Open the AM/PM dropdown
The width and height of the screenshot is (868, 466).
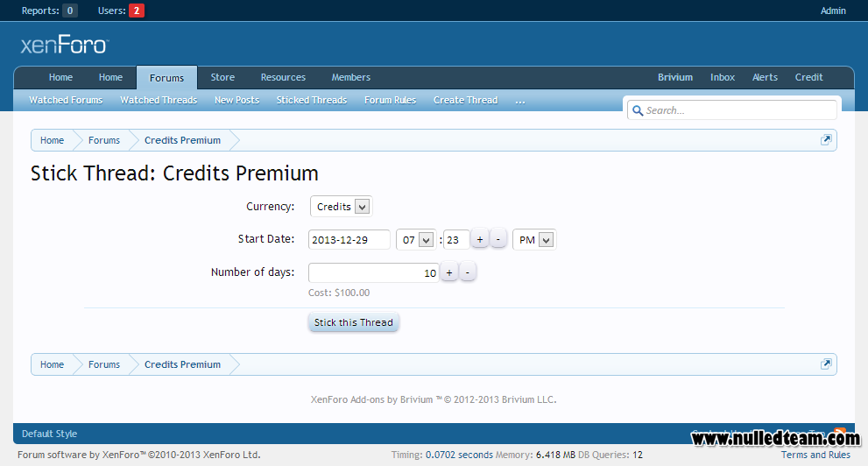click(x=534, y=240)
